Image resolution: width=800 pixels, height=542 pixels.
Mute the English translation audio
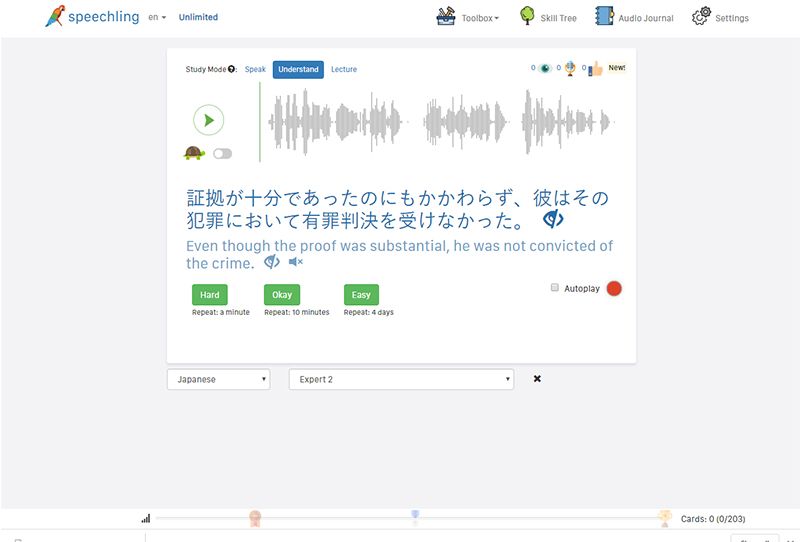pyautogui.click(x=295, y=262)
